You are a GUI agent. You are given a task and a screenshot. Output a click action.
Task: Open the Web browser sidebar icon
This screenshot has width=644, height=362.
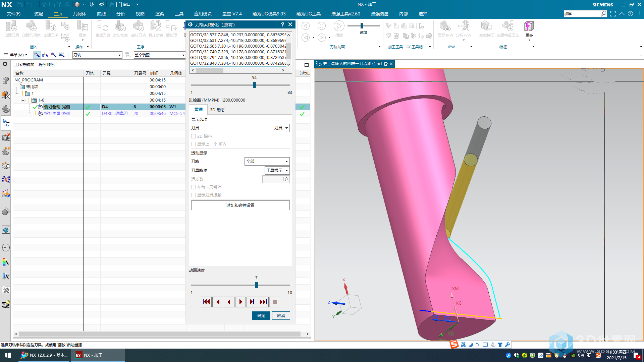point(6,230)
